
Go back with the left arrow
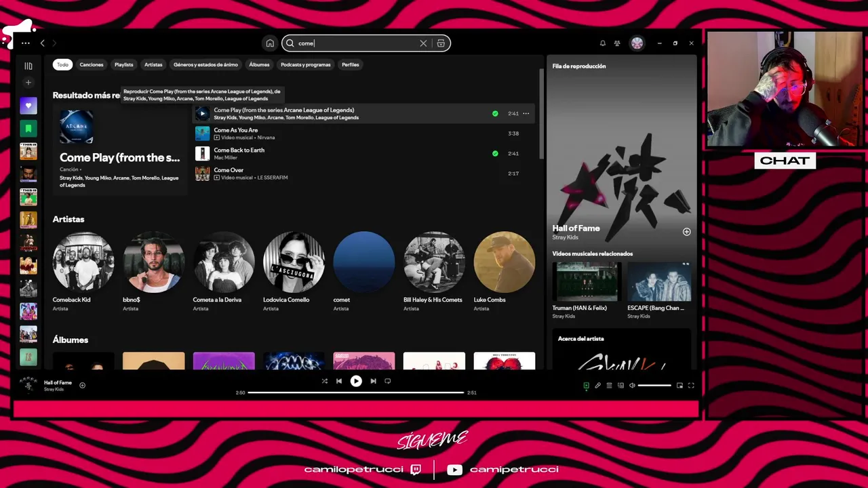coord(42,43)
